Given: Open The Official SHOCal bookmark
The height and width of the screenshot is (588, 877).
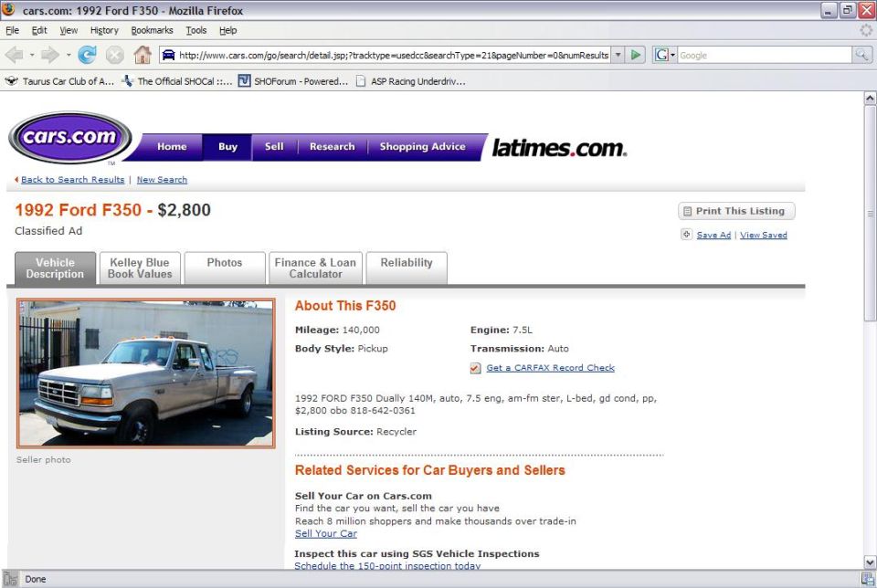Looking at the screenshot, I should tap(177, 81).
